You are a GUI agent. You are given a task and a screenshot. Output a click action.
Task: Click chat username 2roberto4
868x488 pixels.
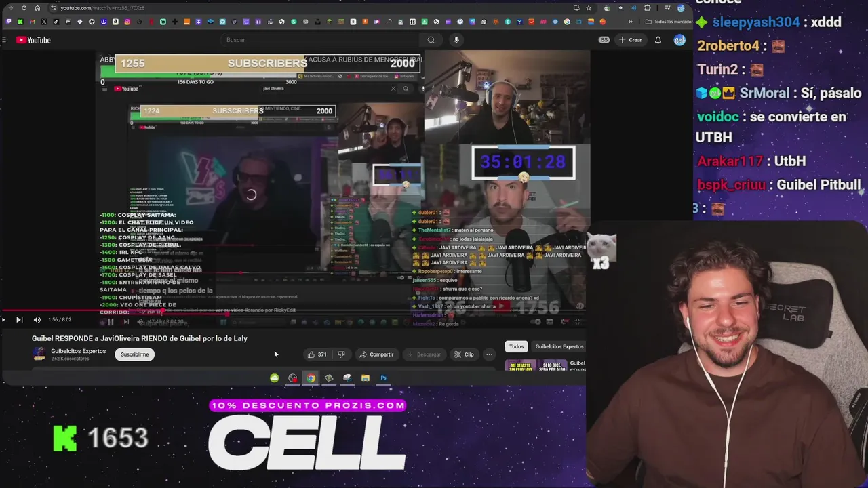[728, 46]
